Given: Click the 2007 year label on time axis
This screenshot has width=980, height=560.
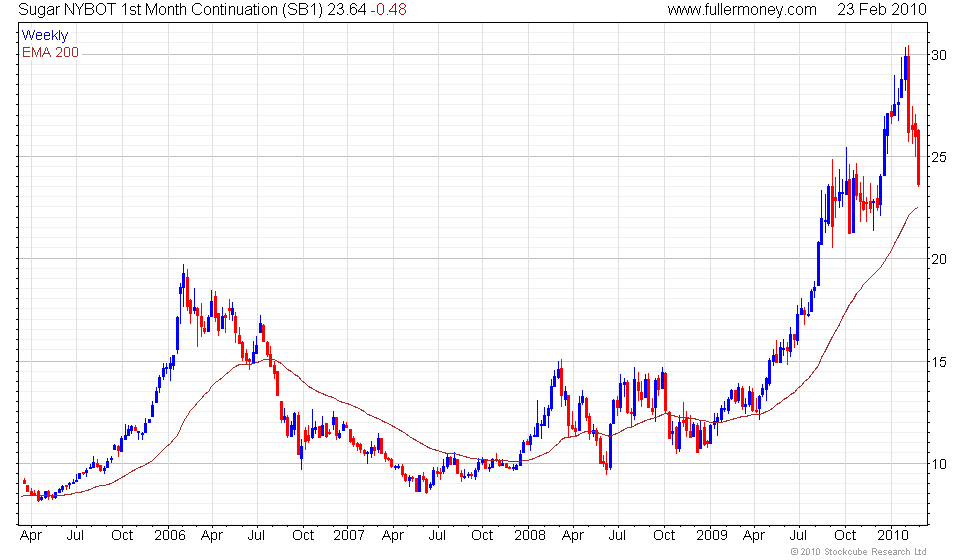Looking at the screenshot, I should pyautogui.click(x=349, y=536).
